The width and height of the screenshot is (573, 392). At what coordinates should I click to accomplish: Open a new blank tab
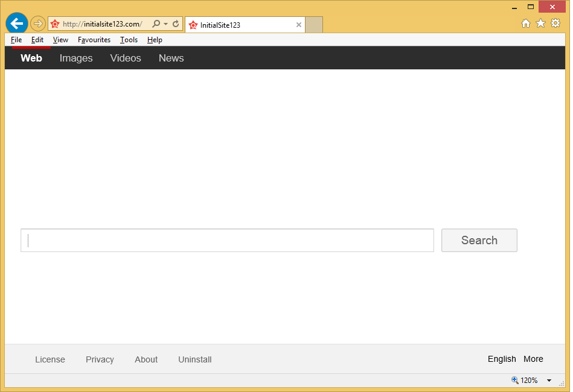point(314,25)
